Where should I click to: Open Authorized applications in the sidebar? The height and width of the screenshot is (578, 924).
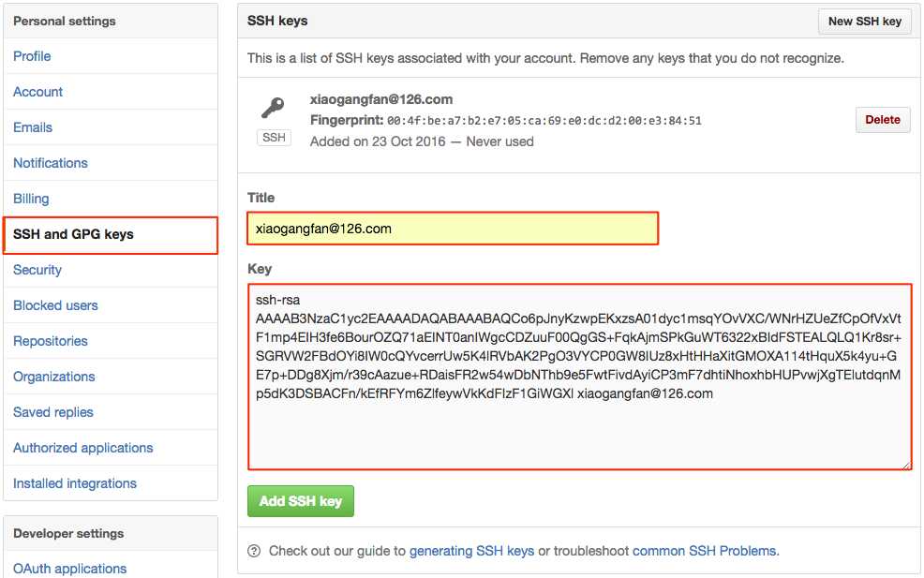pyautogui.click(x=82, y=448)
